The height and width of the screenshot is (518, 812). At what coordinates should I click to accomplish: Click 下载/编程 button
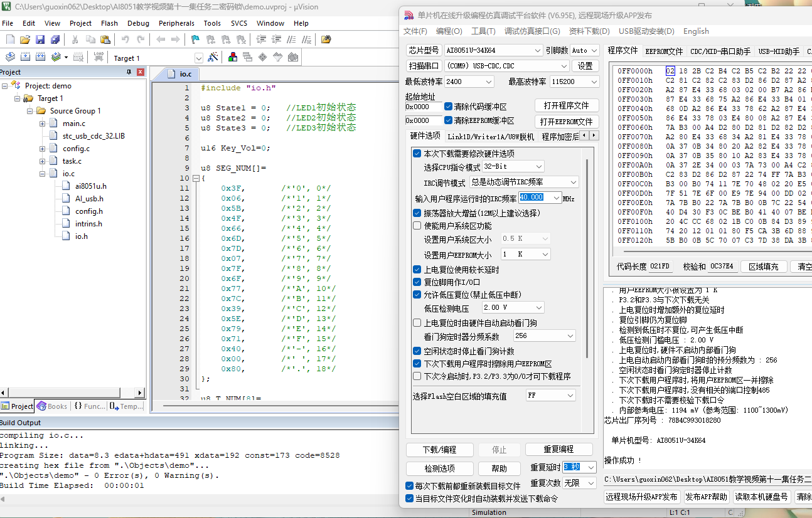[439, 450]
